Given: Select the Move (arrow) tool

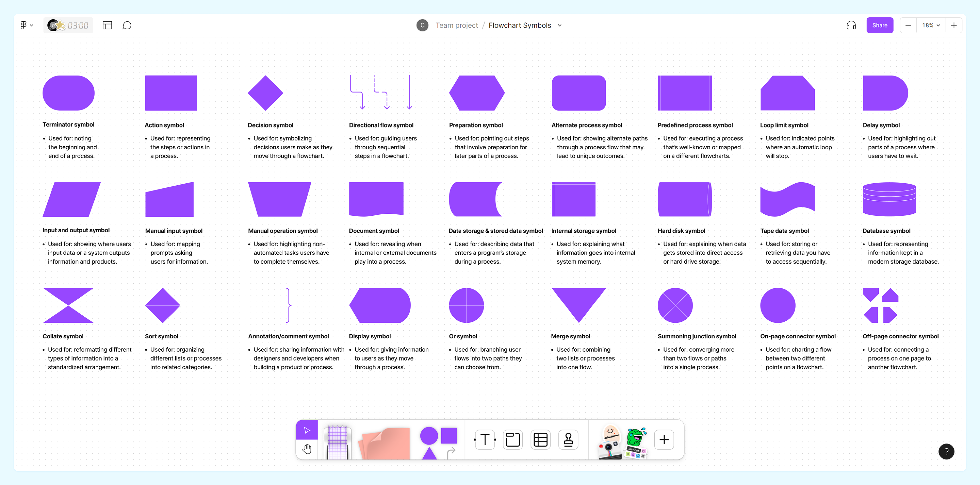Looking at the screenshot, I should pos(307,430).
